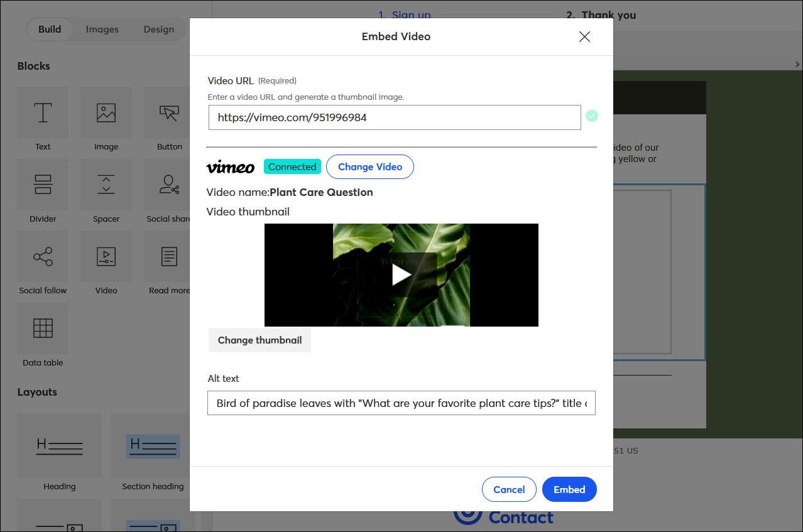
Task: Select the Video block icon
Action: [x=106, y=256]
